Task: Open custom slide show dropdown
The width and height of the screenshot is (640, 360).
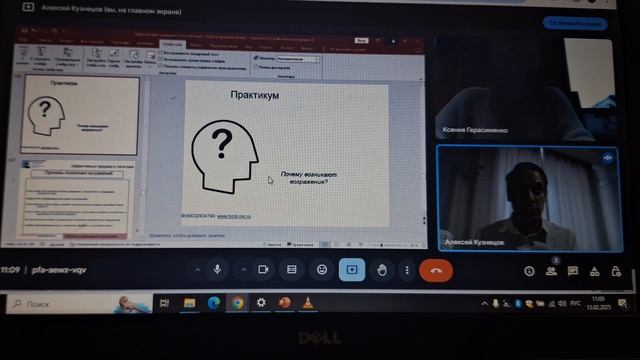Action: coord(68,57)
